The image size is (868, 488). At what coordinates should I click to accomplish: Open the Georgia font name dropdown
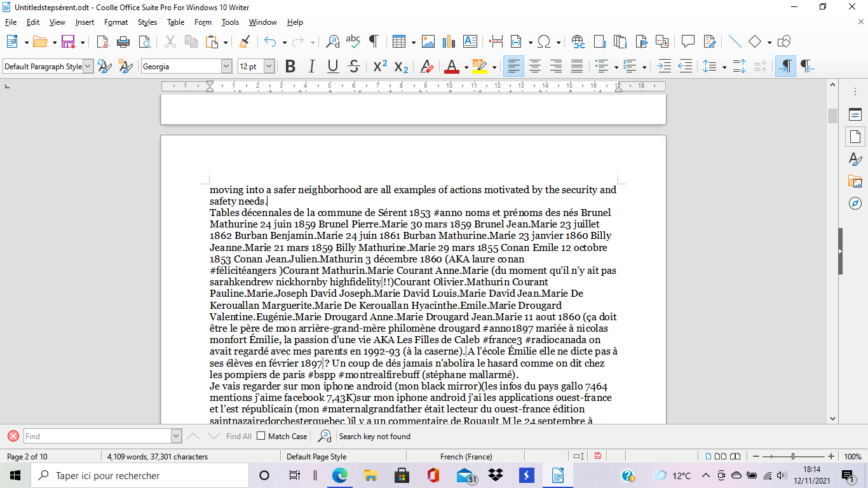pos(227,66)
